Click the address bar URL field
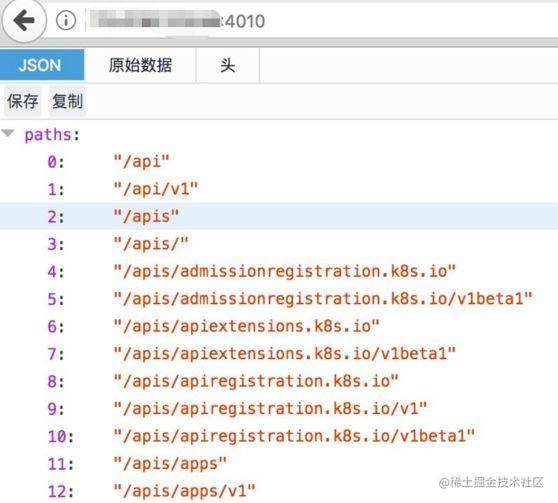558x503 pixels. 320,21
